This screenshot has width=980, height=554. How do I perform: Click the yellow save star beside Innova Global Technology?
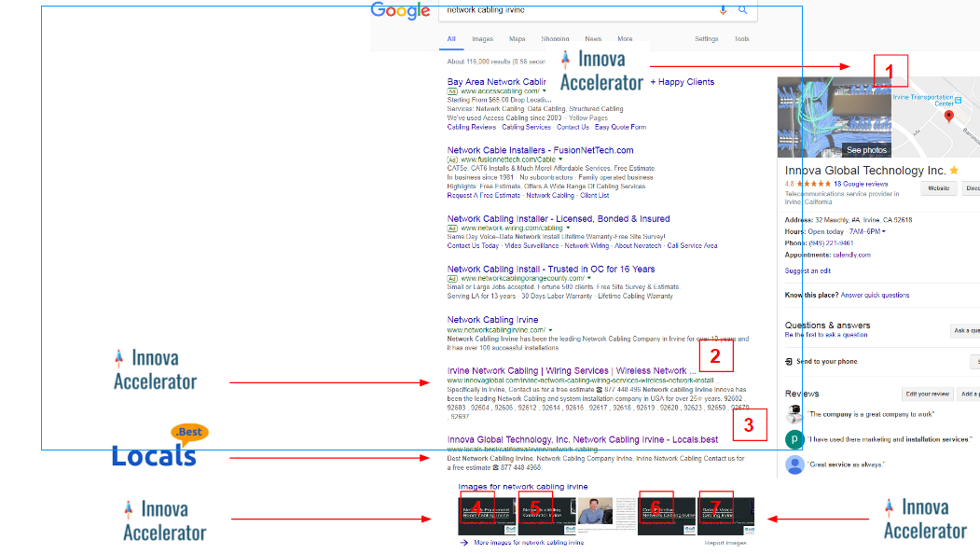955,170
